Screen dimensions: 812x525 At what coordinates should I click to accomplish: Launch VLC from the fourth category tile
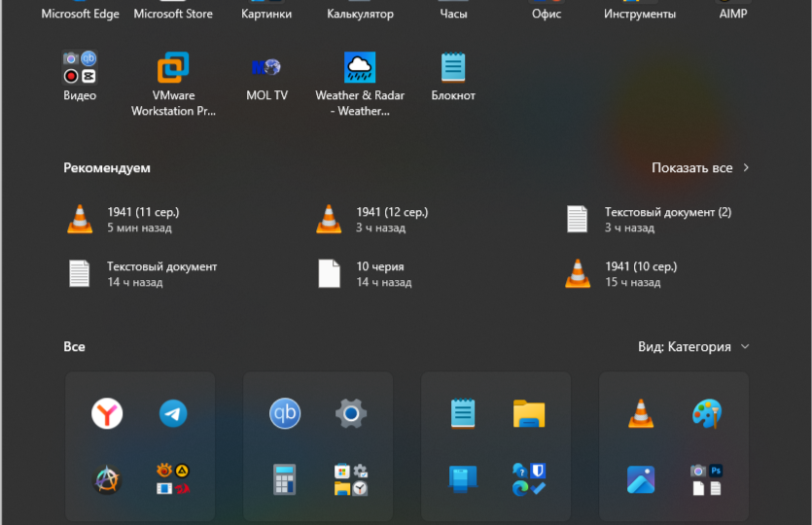641,413
